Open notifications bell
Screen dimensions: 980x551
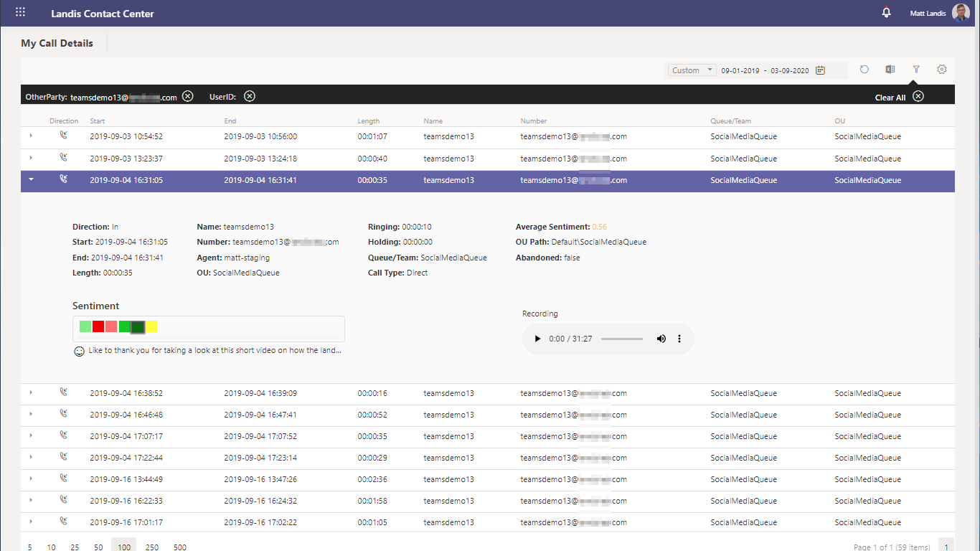[x=887, y=12]
